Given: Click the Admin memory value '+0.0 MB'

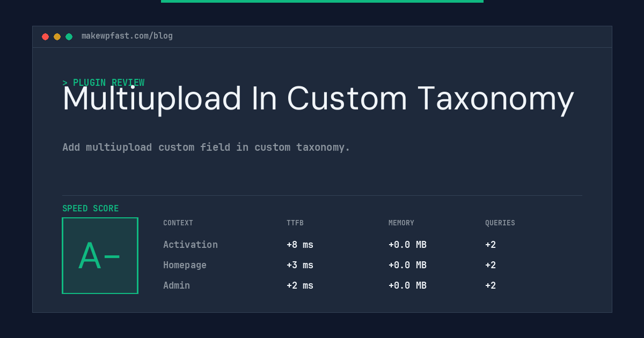Looking at the screenshot, I should click(x=407, y=285).
